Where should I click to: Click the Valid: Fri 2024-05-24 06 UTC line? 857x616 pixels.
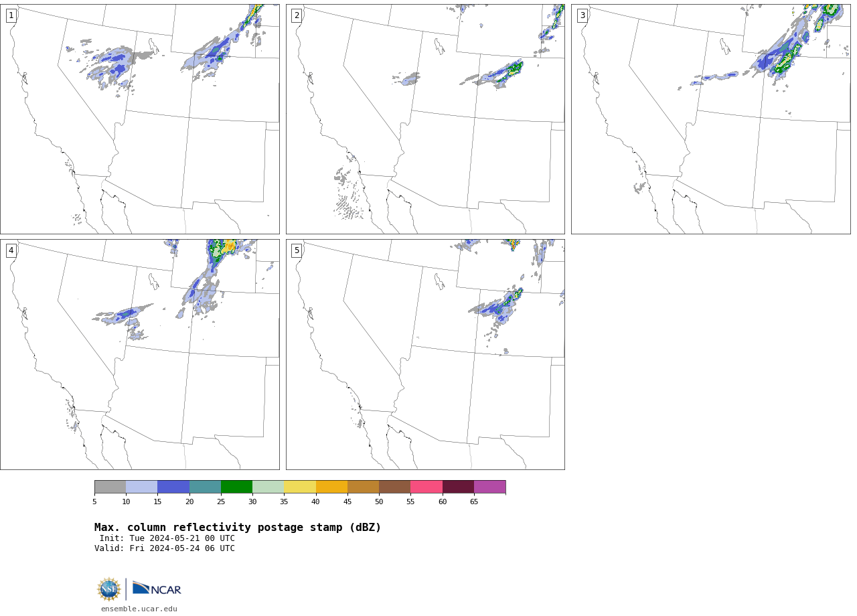(x=165, y=548)
